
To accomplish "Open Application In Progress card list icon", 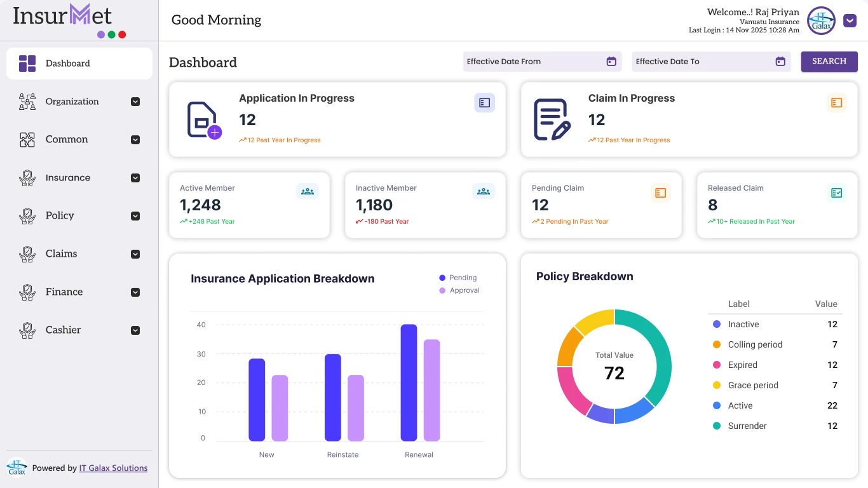I will [485, 102].
